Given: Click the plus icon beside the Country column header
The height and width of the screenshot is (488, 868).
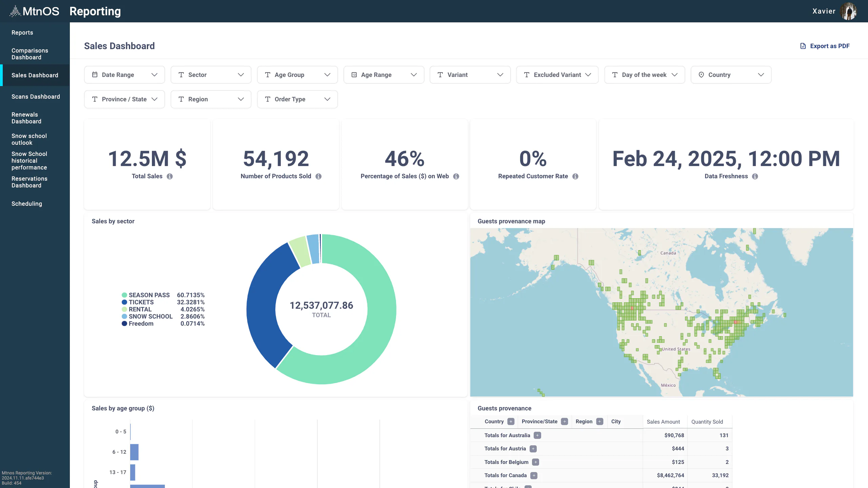Looking at the screenshot, I should click(511, 422).
